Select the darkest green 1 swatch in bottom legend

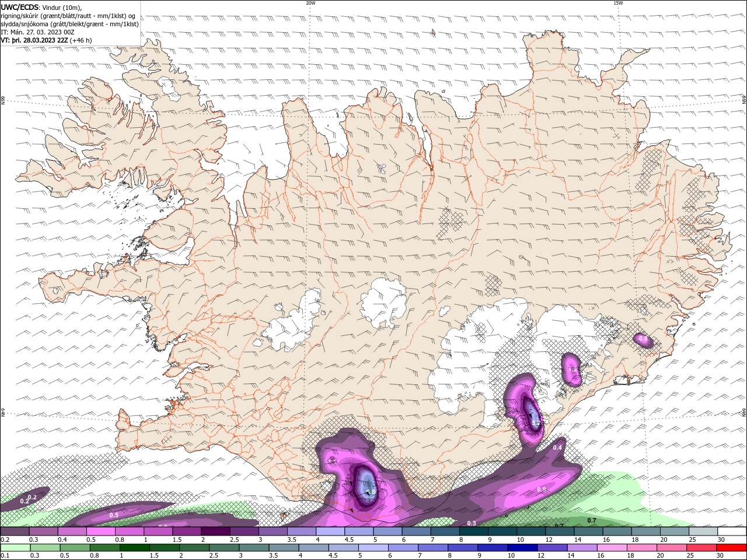click(135, 548)
